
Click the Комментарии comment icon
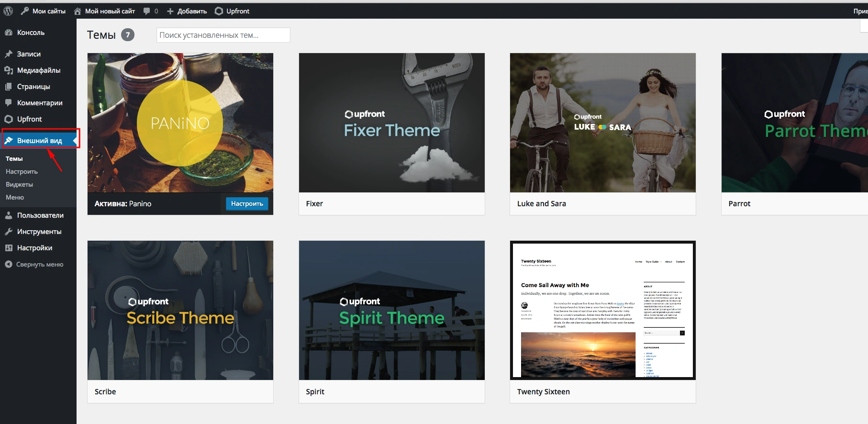[x=9, y=103]
